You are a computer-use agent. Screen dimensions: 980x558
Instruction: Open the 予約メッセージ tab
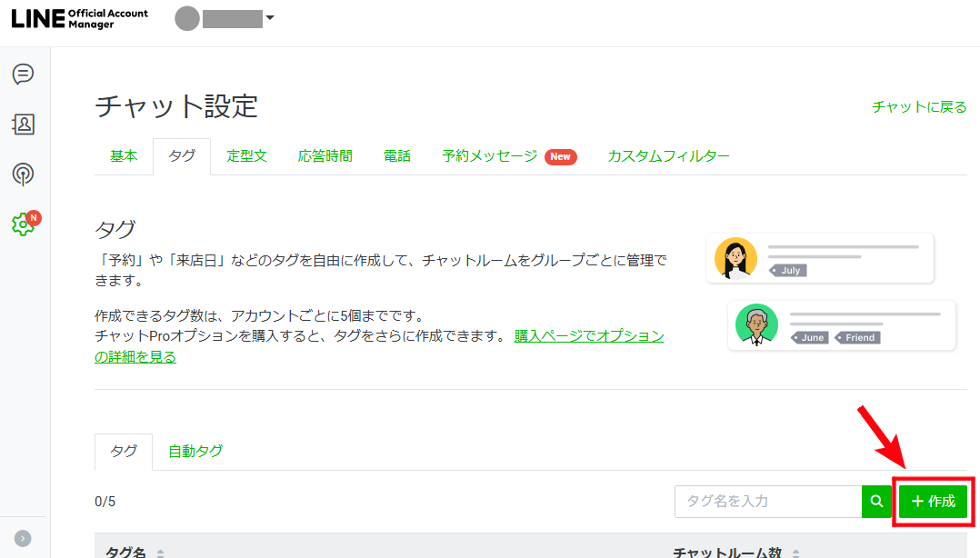(491, 156)
